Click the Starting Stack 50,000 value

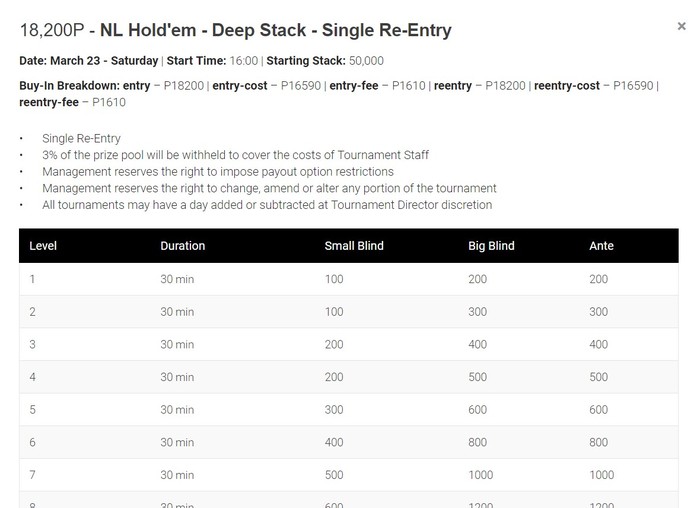(366, 61)
